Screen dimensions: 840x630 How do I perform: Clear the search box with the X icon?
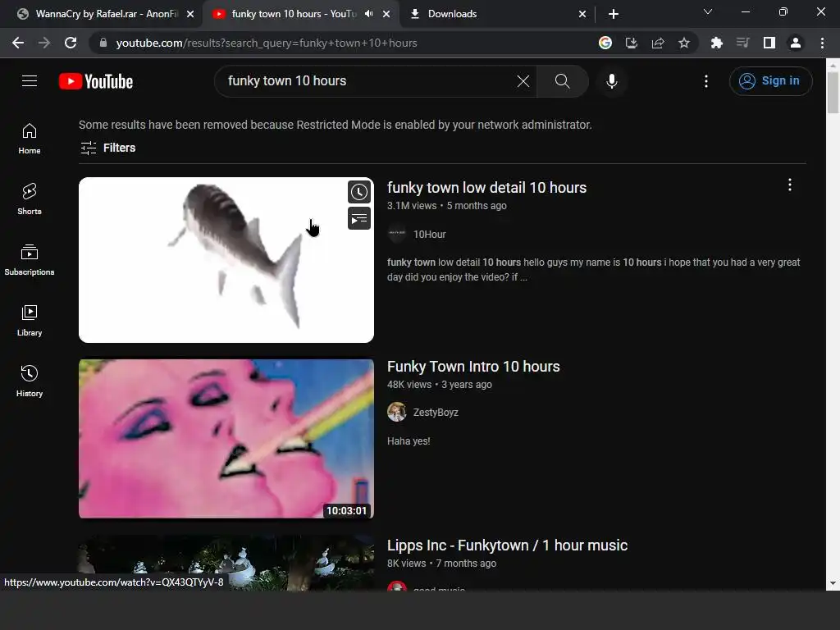523,81
